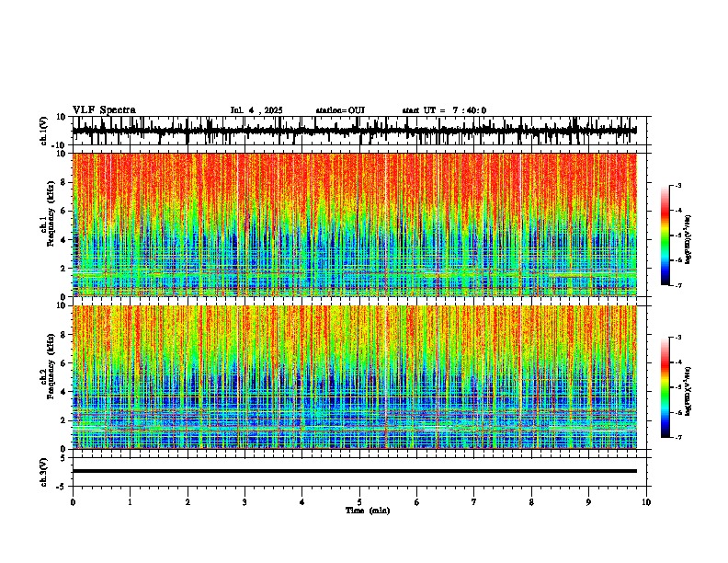Click the "-4" tick on lower colorbar
Viewport: 728px width, 563px height.
coord(677,362)
